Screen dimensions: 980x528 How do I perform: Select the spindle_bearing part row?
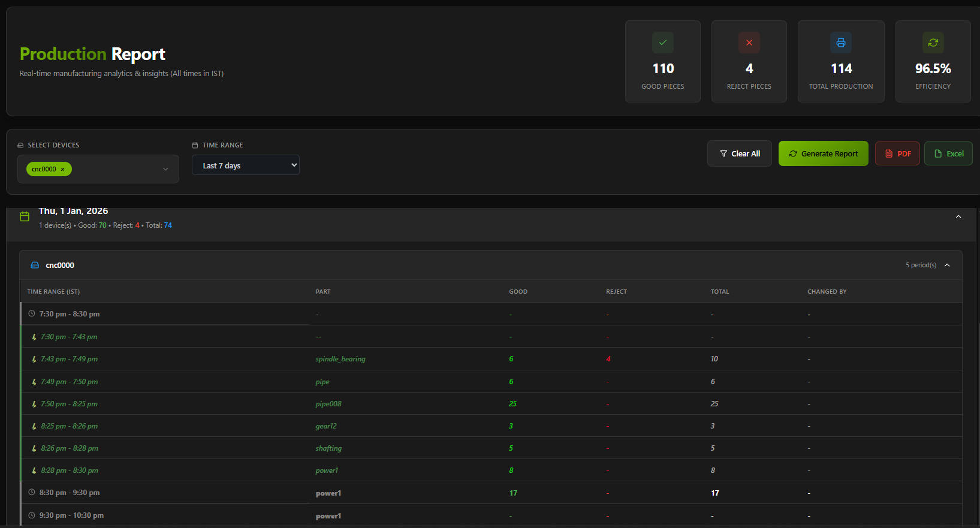(x=340, y=359)
